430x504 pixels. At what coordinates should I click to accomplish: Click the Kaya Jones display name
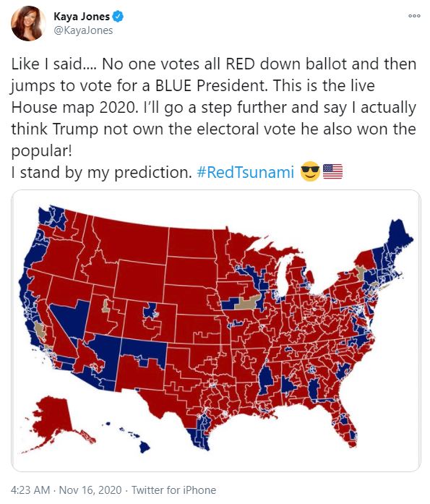pyautogui.click(x=82, y=17)
